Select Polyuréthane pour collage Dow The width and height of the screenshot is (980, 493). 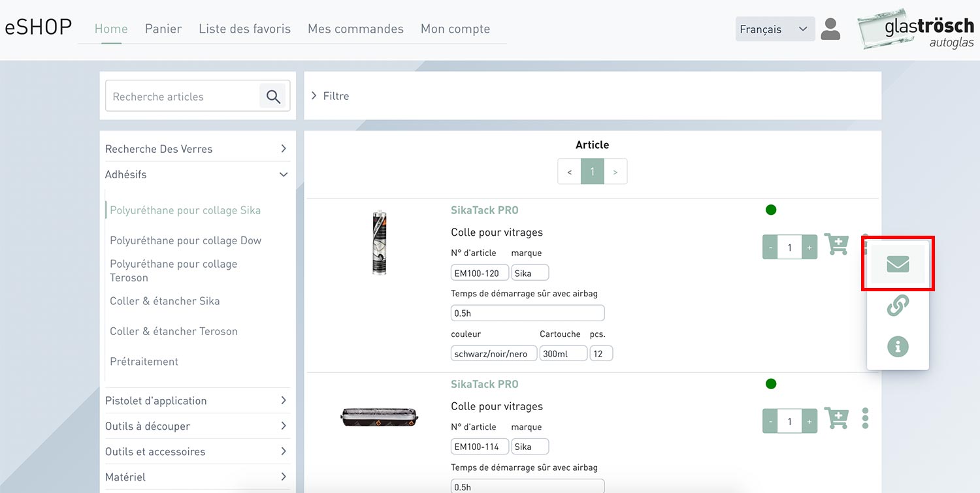click(186, 240)
